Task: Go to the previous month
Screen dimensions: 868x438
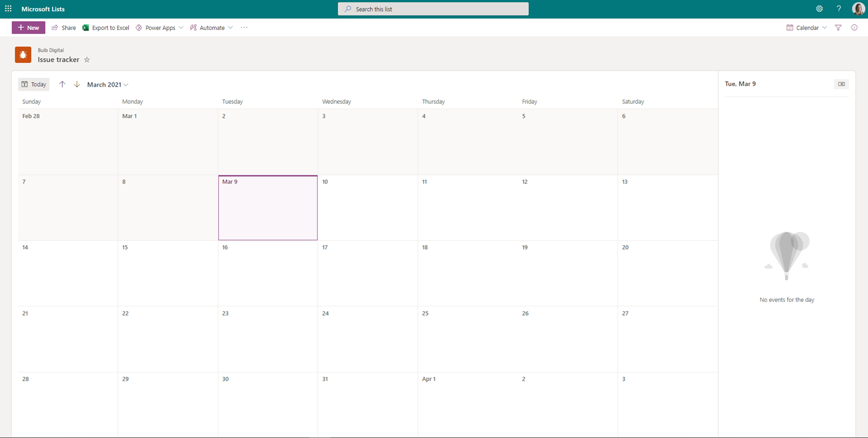Action: [62, 84]
